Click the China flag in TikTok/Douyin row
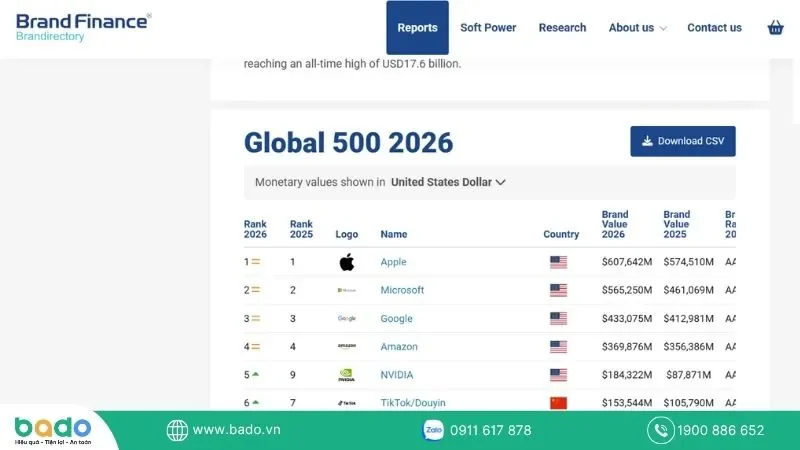This screenshot has width=800, height=450. 558,403
